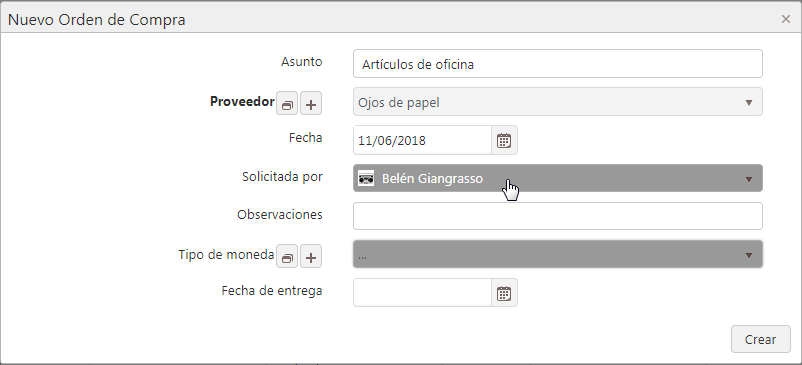Click the Nuevo Orden de Compra title
Image resolution: width=802 pixels, height=365 pixels.
coord(97,20)
